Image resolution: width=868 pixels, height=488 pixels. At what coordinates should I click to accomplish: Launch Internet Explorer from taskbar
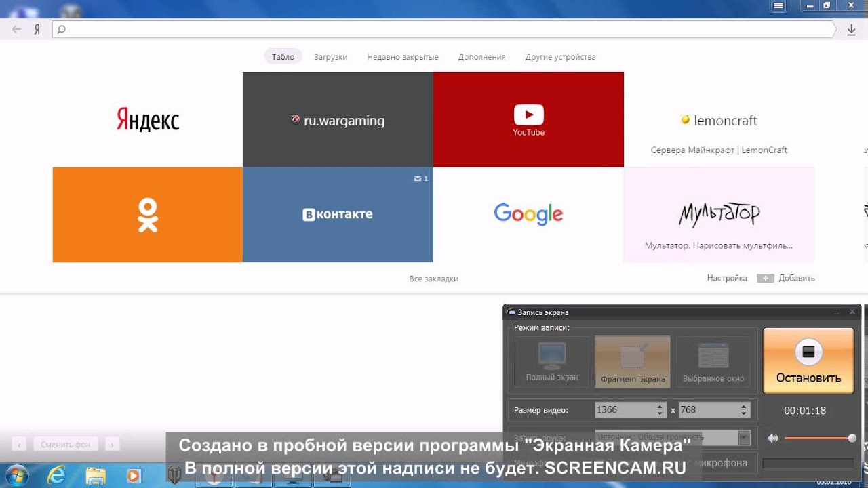click(58, 476)
